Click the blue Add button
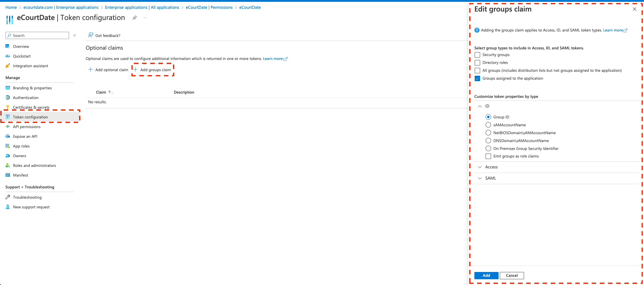This screenshot has width=644, height=285. click(x=486, y=275)
